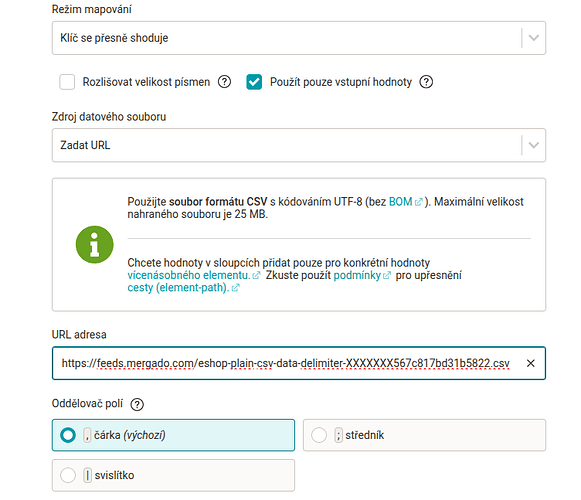Uncheck Použít pouze vstupní hodnoty checkbox
The height and width of the screenshot is (500, 581).
pos(254,82)
